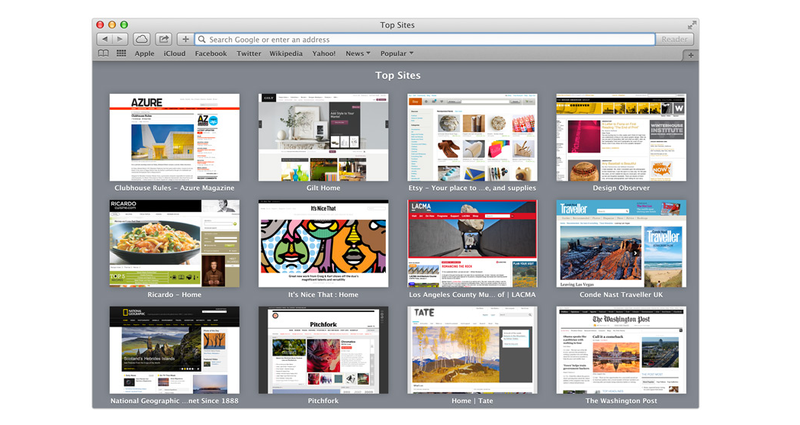The height and width of the screenshot is (425, 800).
Task: Click the 'The Washington Post' caption
Action: [x=621, y=401]
